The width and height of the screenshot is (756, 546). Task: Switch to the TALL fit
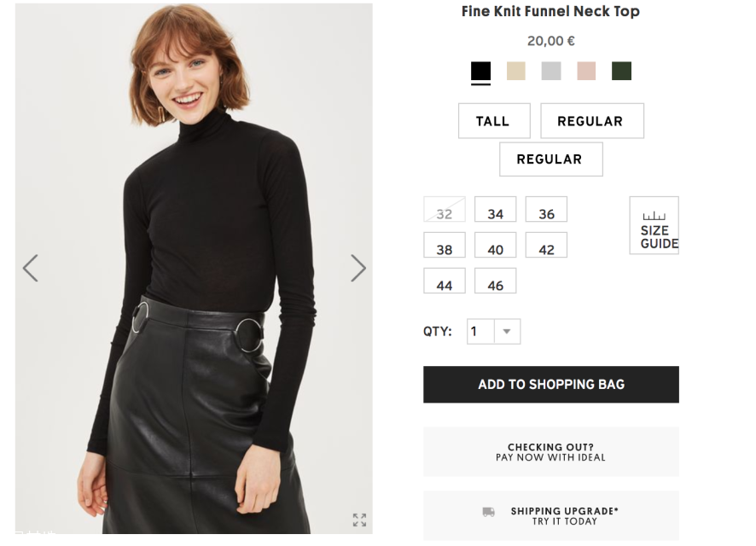pyautogui.click(x=493, y=121)
